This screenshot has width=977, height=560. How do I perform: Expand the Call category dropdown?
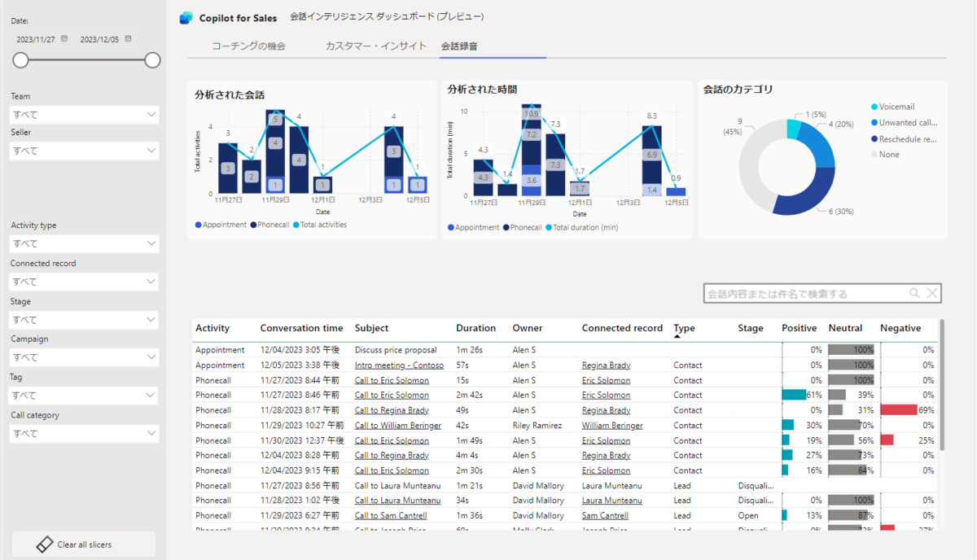pyautogui.click(x=85, y=433)
